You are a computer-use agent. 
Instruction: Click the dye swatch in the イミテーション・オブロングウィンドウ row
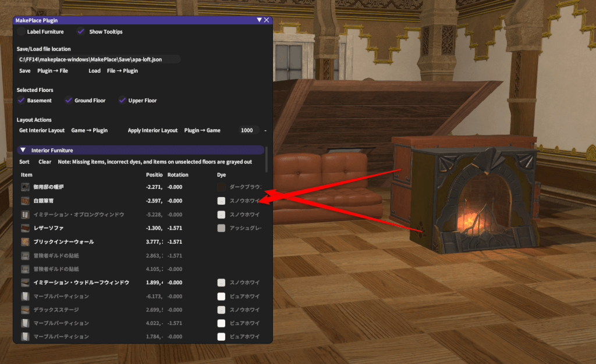click(221, 215)
